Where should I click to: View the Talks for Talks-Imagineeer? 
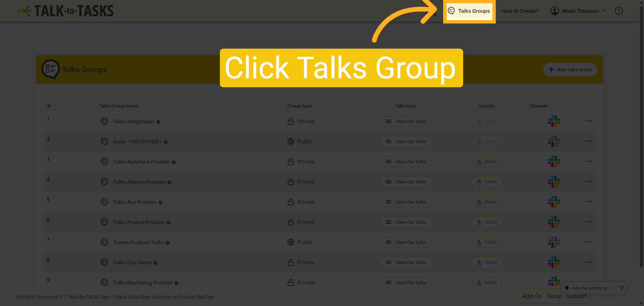click(406, 121)
